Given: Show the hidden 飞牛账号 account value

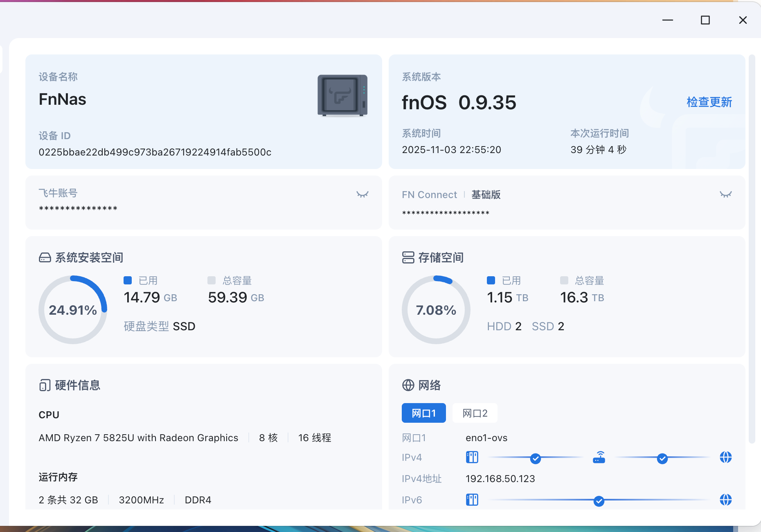Looking at the screenshot, I should click(362, 194).
